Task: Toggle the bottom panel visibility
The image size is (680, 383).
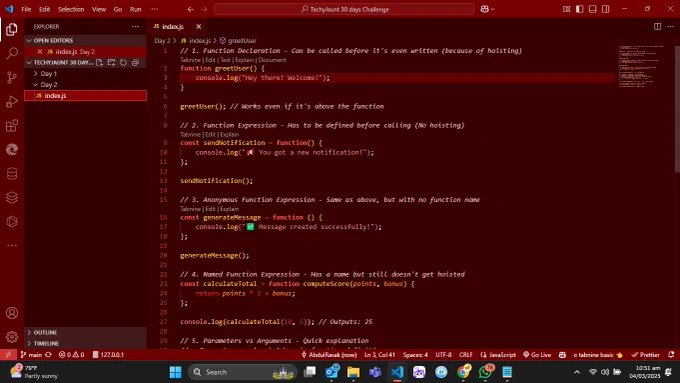Action: (592, 9)
